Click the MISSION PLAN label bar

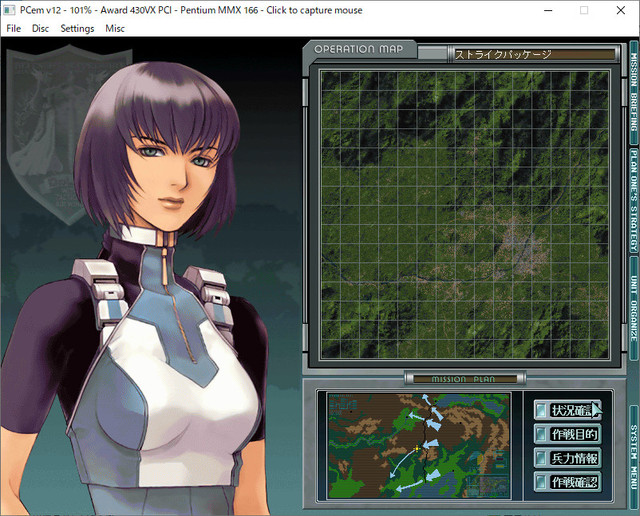pos(464,379)
